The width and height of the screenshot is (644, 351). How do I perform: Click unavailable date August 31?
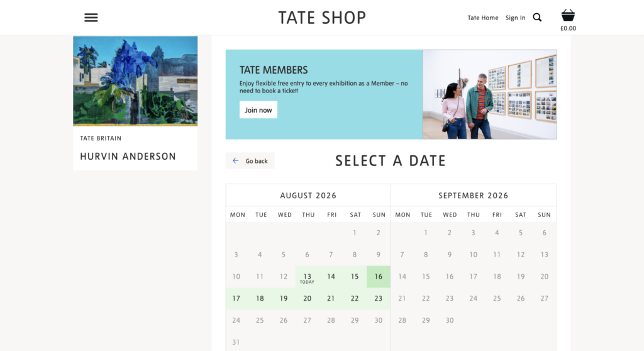click(x=236, y=342)
